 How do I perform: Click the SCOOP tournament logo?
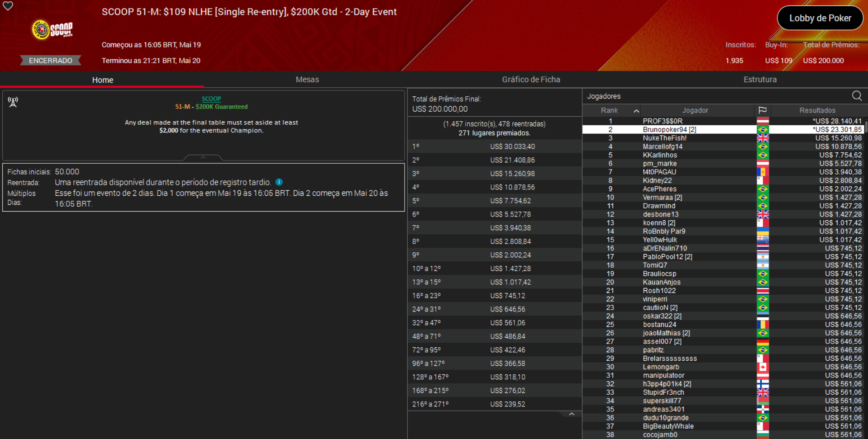(52, 30)
